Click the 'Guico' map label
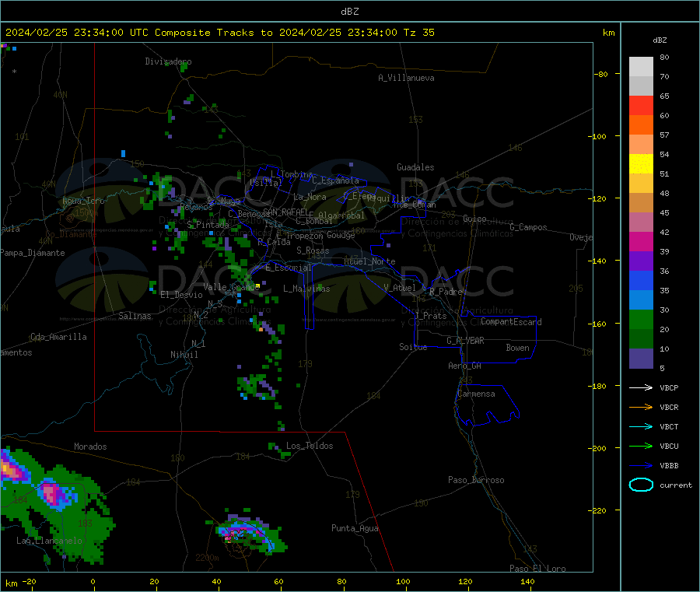The height and width of the screenshot is (592, 700). click(x=474, y=219)
